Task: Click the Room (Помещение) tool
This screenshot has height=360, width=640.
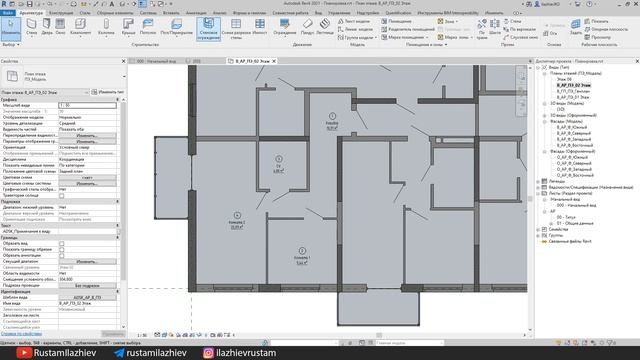Action: [x=396, y=21]
